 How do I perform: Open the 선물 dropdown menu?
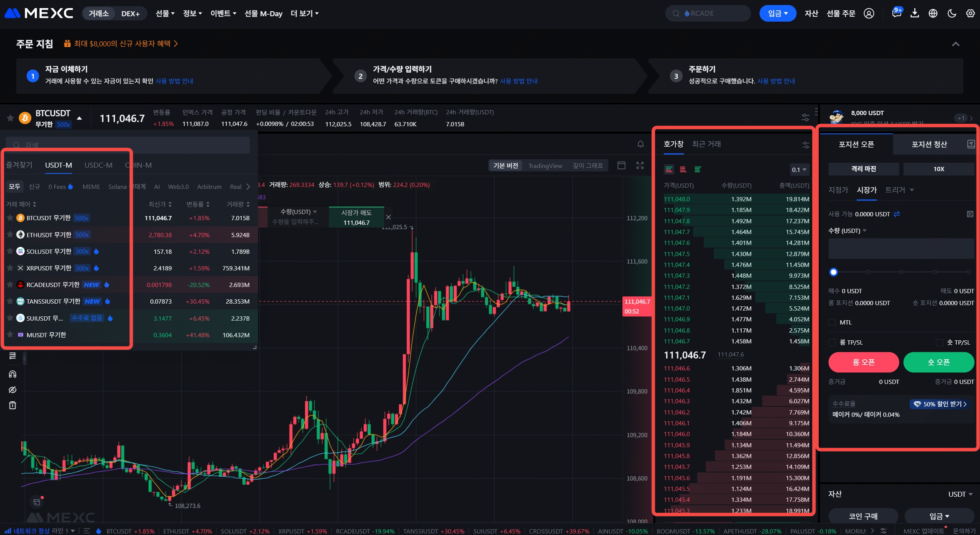tap(165, 14)
